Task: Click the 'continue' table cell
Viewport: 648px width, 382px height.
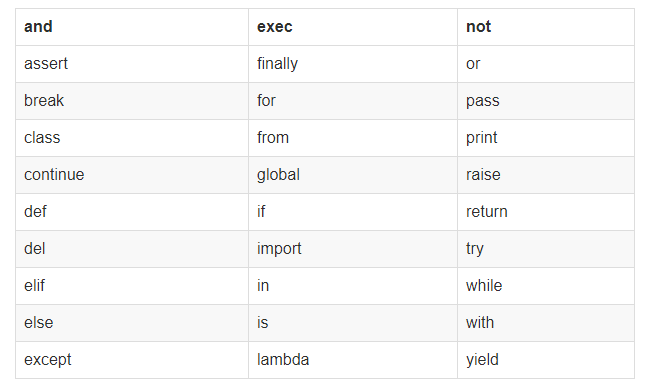Action: tap(132, 175)
